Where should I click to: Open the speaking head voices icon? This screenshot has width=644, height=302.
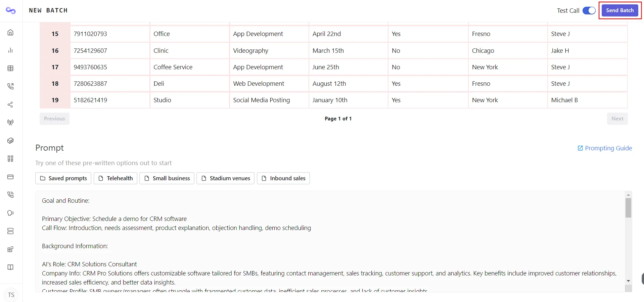pos(10,213)
